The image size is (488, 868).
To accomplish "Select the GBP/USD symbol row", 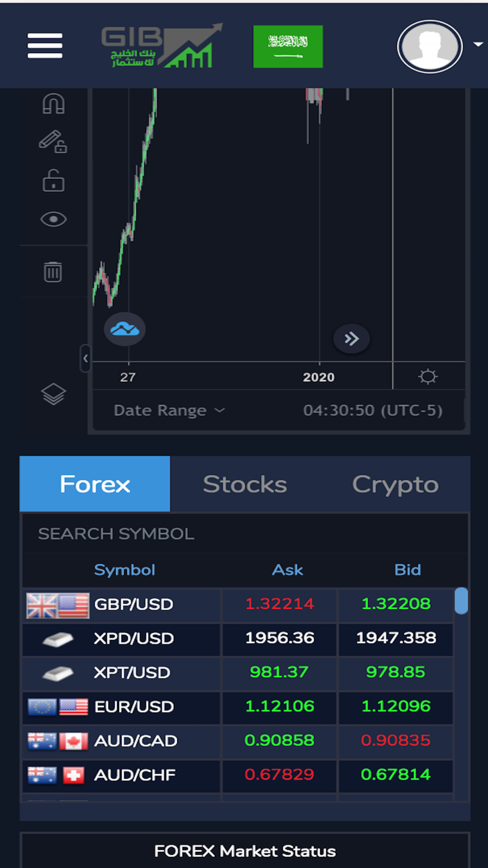I will point(238,604).
